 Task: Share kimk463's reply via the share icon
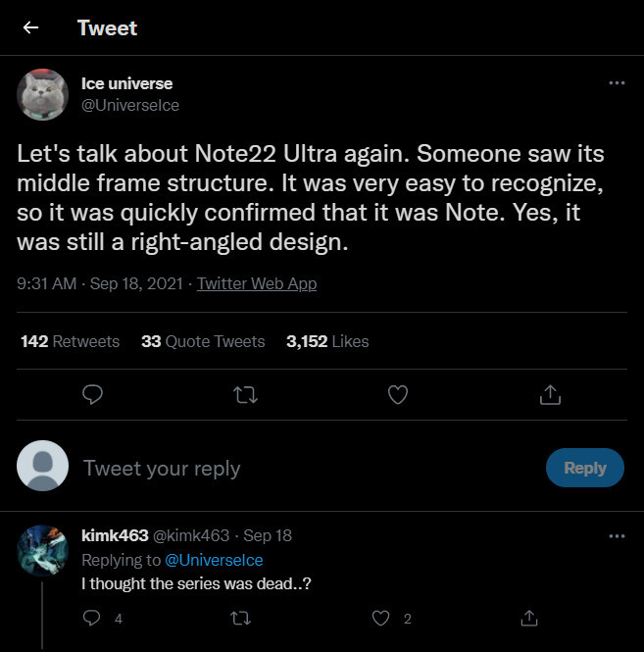click(x=529, y=618)
